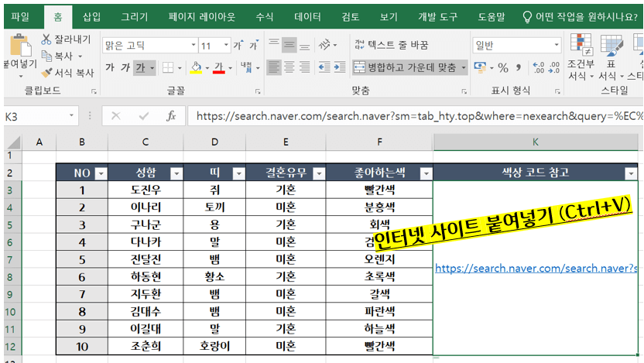The width and height of the screenshot is (644, 363).
Task: Open 성함 column filter dropdown
Action: pos(176,173)
